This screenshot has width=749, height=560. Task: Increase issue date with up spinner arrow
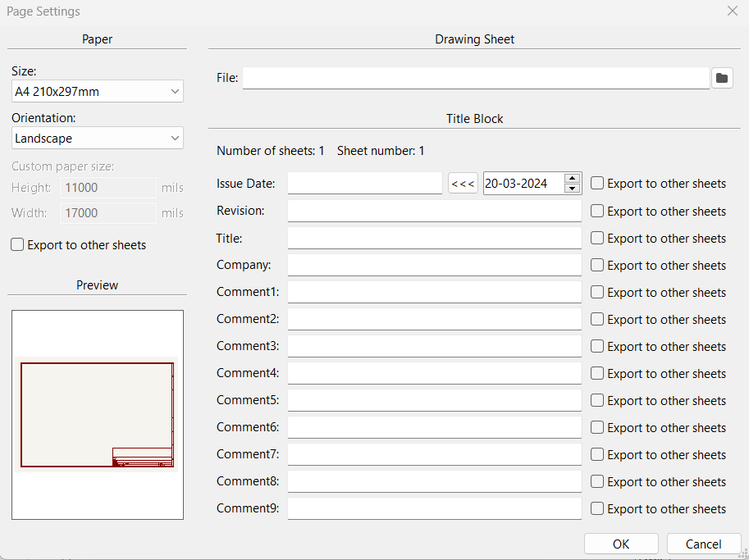[x=573, y=179]
